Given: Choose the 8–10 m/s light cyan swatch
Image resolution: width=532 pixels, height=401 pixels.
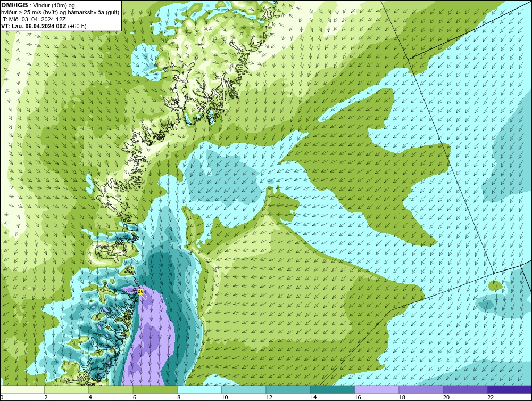Looking at the screenshot, I should 199,389.
